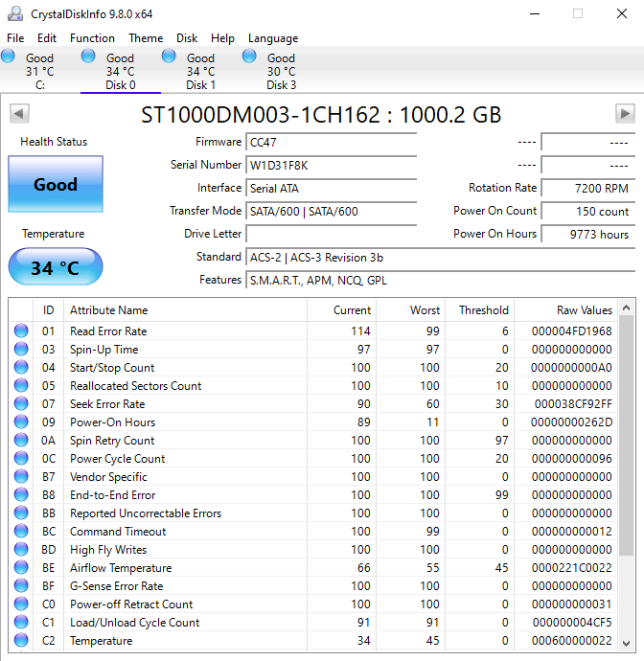Image resolution: width=644 pixels, height=661 pixels.
Task: Click the Power On Count value field
Action: [x=587, y=211]
